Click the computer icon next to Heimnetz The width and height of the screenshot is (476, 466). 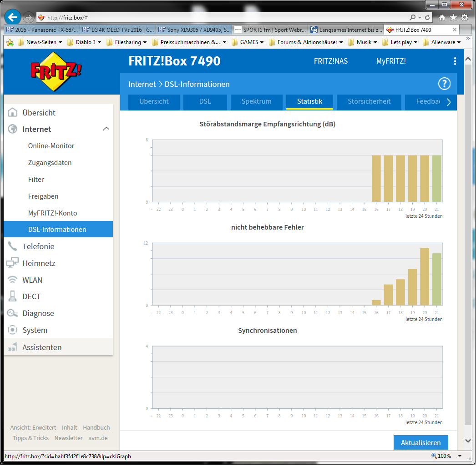12,263
